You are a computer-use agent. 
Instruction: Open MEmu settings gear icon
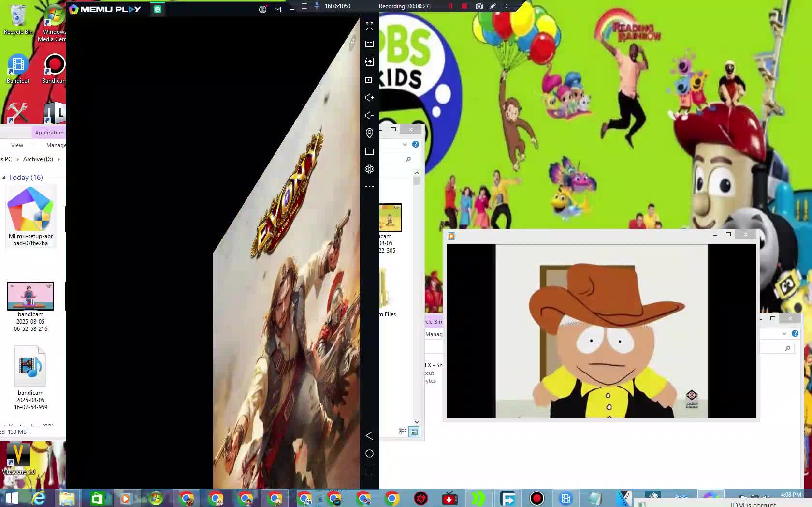point(369,169)
